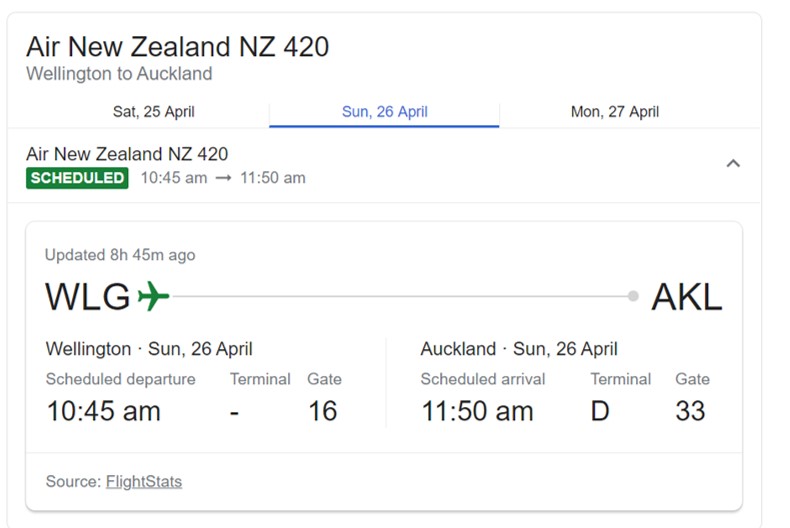790x528 pixels.
Task: Click the NZ 420 flight row heading
Action: point(127,154)
